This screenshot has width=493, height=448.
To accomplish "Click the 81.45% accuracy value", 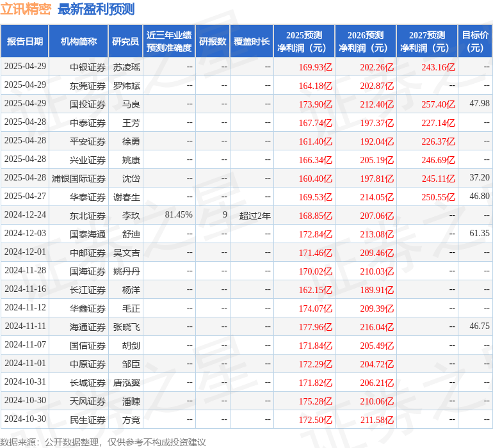I will point(179,214).
